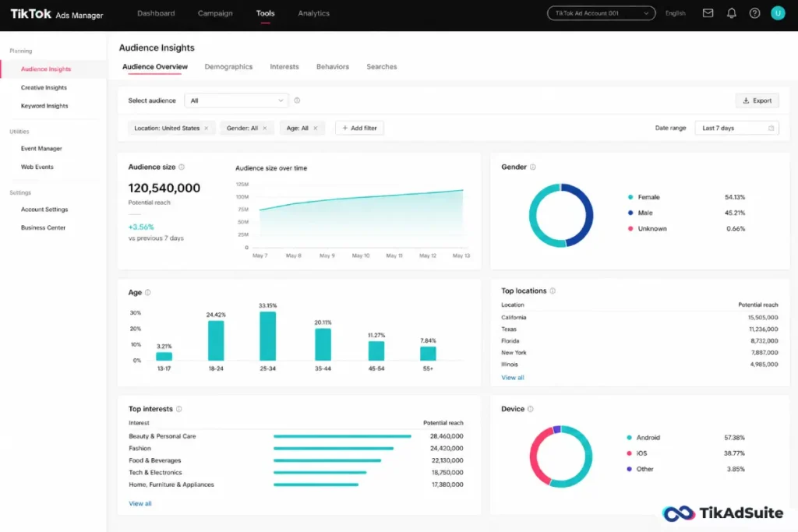Click View all under Top interests
Image resolution: width=798 pixels, height=532 pixels.
140,503
